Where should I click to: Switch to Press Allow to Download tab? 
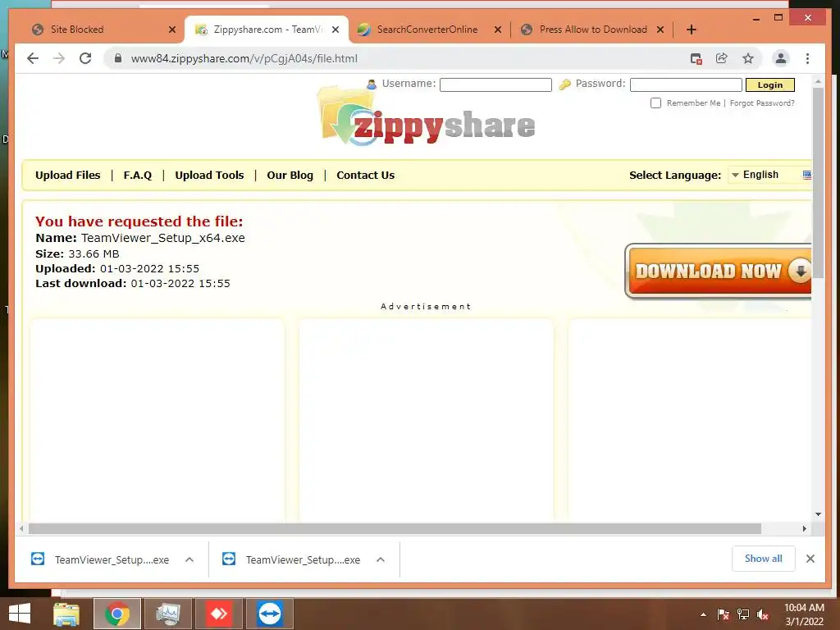[x=592, y=30]
